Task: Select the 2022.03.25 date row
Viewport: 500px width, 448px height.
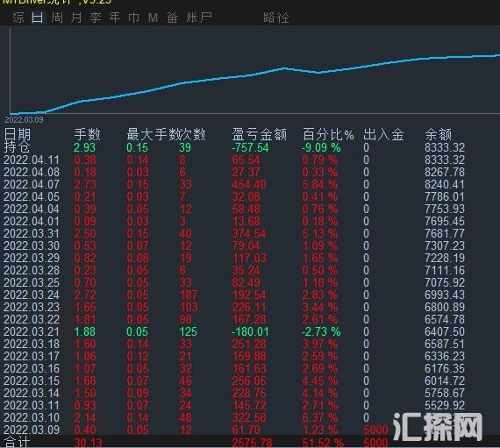Action: pos(32,282)
